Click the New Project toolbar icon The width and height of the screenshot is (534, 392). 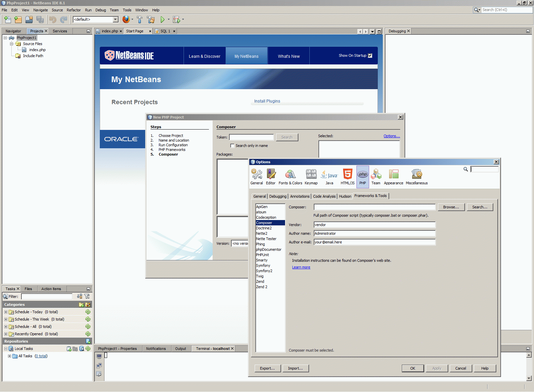18,20
